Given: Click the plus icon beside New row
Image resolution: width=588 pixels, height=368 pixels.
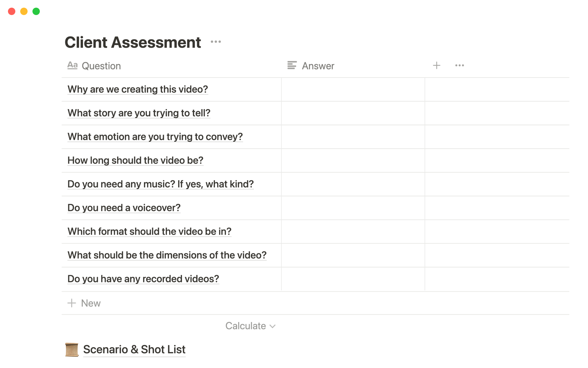Looking at the screenshot, I should point(72,303).
